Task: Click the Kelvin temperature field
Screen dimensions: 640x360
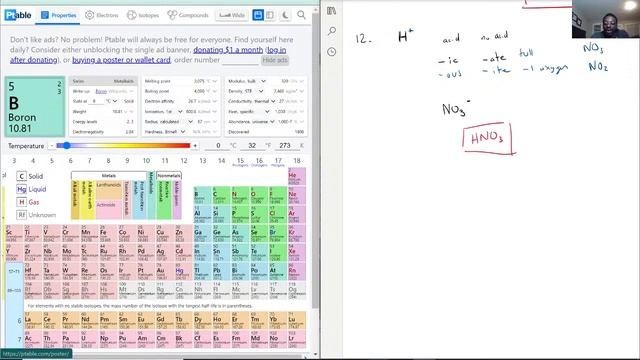Action: (x=284, y=146)
